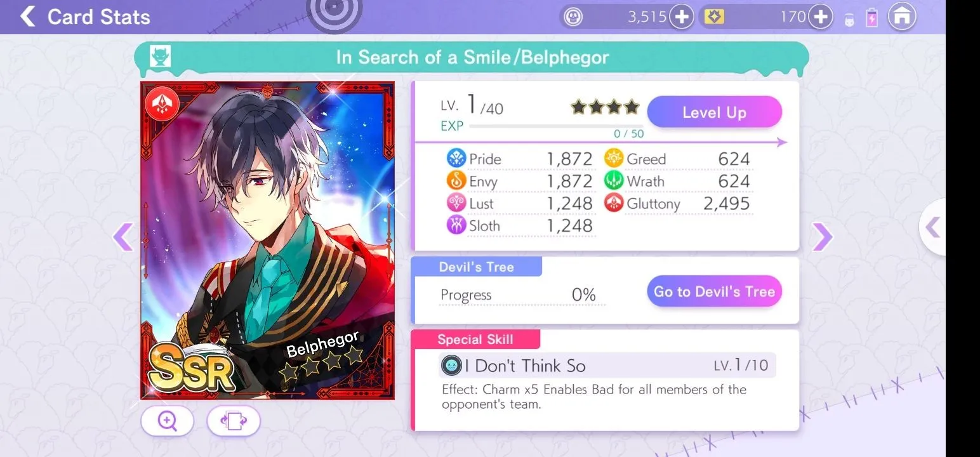Viewport: 980px width, 457px height.
Task: Zoom into card with magnifier icon
Action: coord(167,421)
